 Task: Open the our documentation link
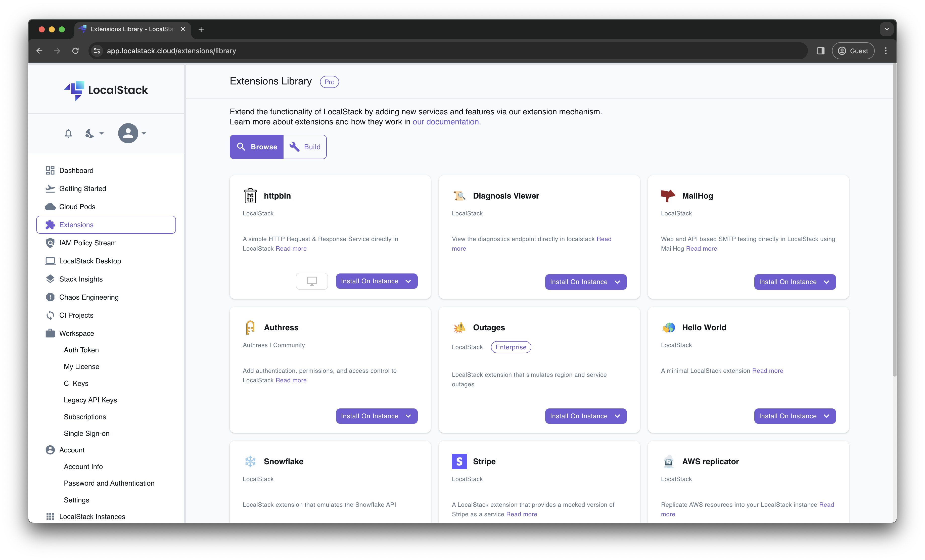coord(446,122)
